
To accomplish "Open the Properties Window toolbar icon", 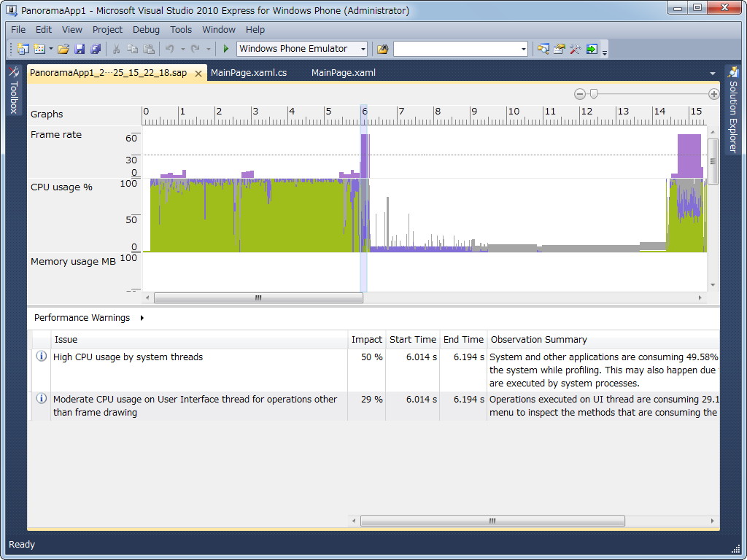I will point(560,49).
